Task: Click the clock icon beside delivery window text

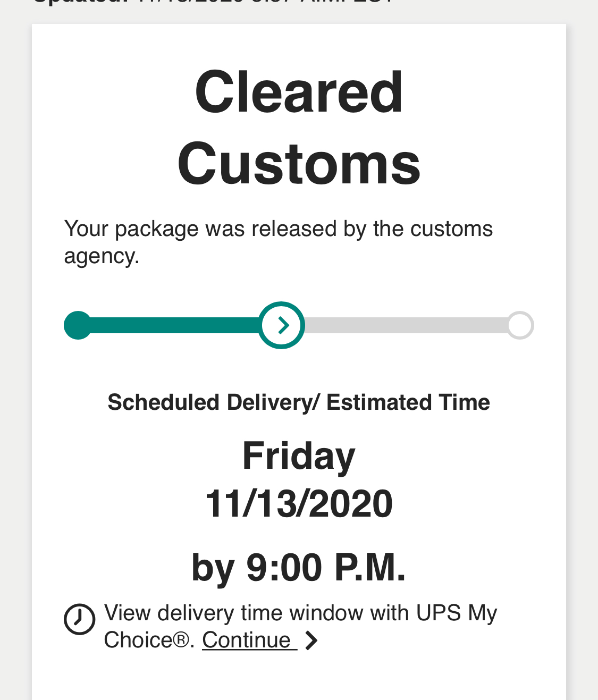Action: tap(80, 619)
